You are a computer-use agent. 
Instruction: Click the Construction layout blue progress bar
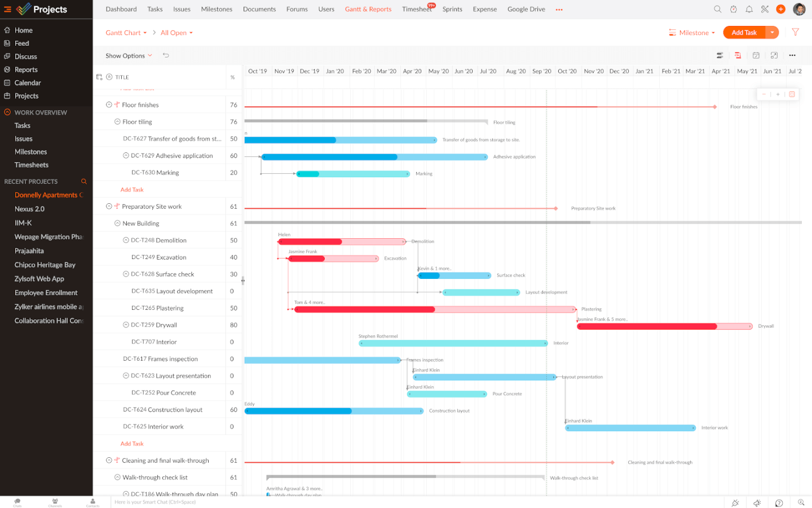click(x=334, y=411)
